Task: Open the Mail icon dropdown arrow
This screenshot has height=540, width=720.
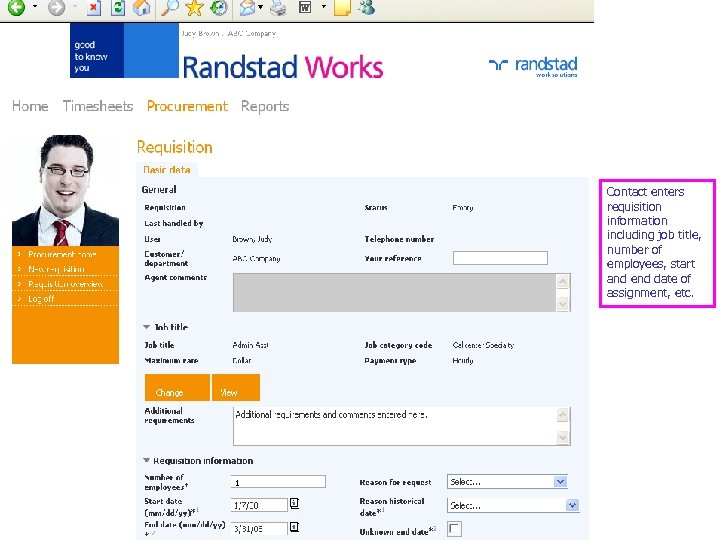Action: point(260,7)
